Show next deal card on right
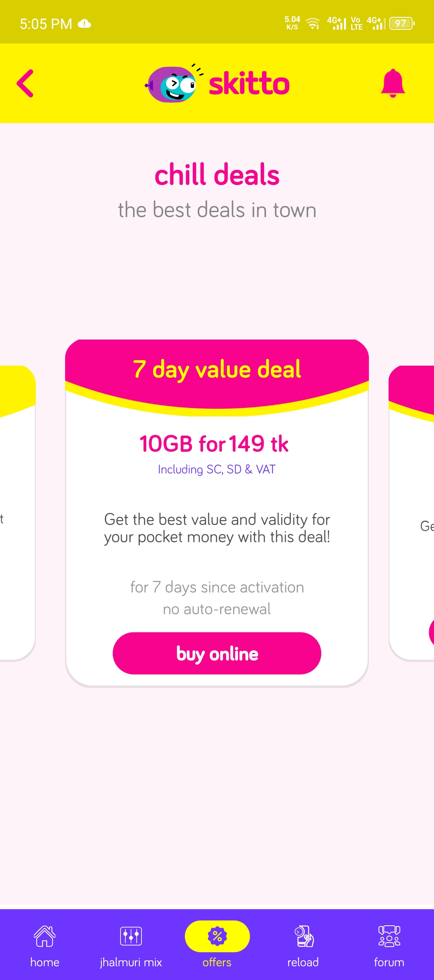Viewport: 434px width, 980px height. (411, 513)
